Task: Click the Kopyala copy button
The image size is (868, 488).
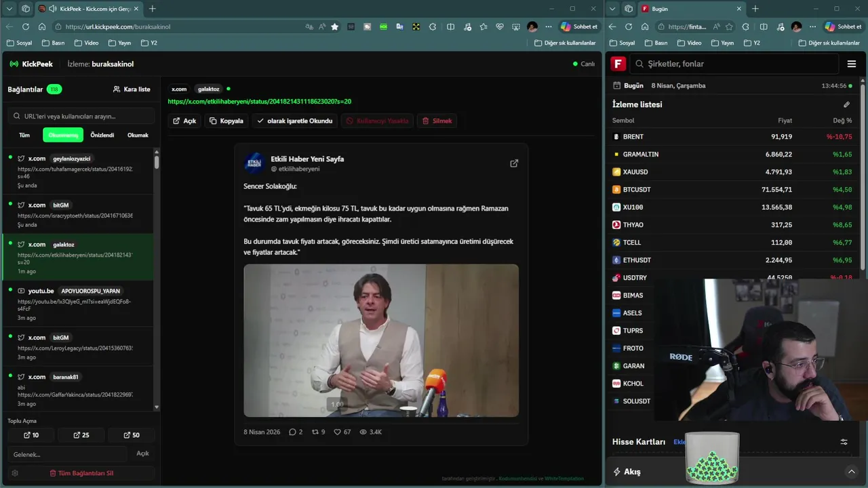Action: [x=226, y=121]
